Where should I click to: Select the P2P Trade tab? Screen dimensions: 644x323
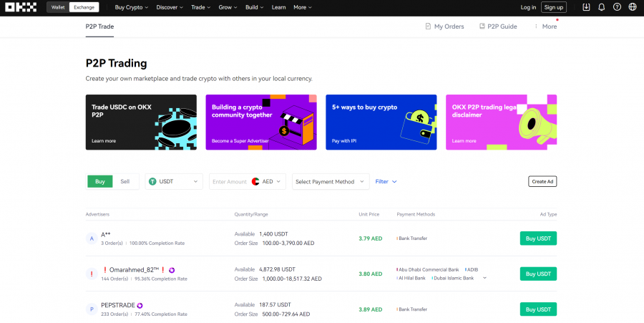pyautogui.click(x=99, y=26)
